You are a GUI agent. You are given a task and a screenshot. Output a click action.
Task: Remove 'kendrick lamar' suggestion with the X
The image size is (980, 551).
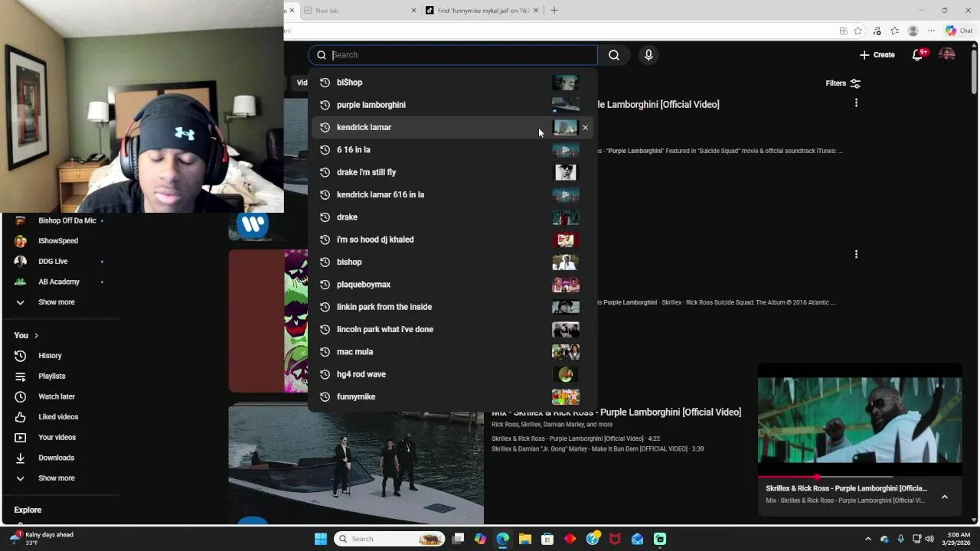586,128
